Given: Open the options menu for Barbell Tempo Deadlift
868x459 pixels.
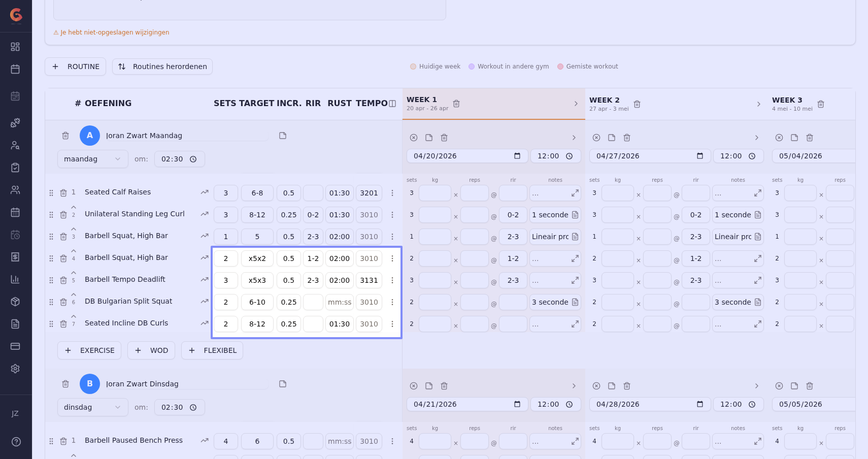Looking at the screenshot, I should click(x=392, y=280).
